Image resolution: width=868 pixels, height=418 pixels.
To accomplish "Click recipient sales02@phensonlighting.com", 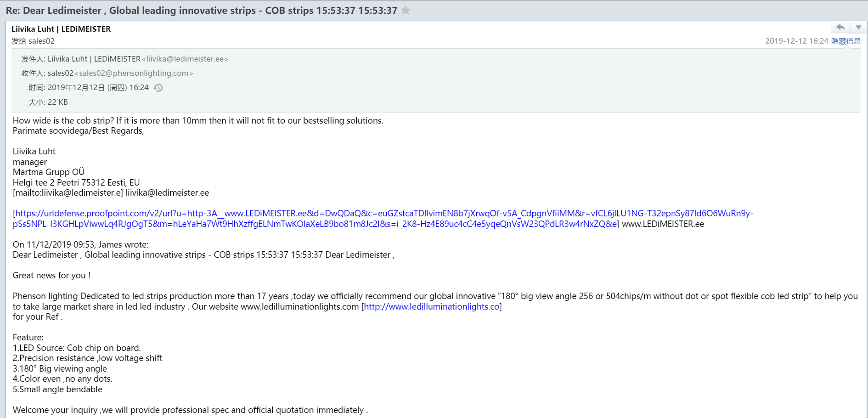I will 134,73.
